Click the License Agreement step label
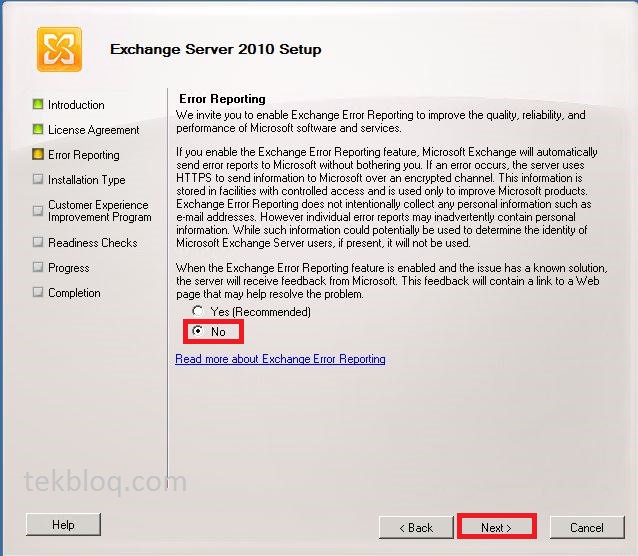This screenshot has width=638, height=556. 94,130
